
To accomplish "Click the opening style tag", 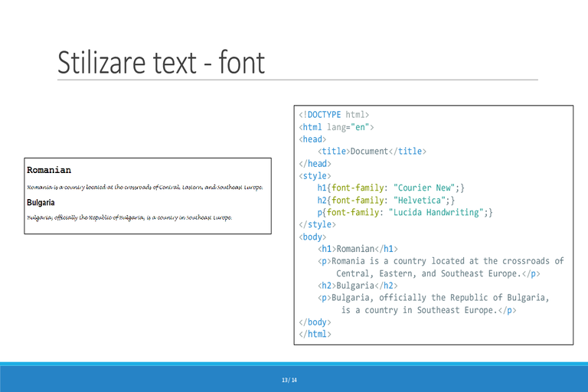I will [x=315, y=175].
